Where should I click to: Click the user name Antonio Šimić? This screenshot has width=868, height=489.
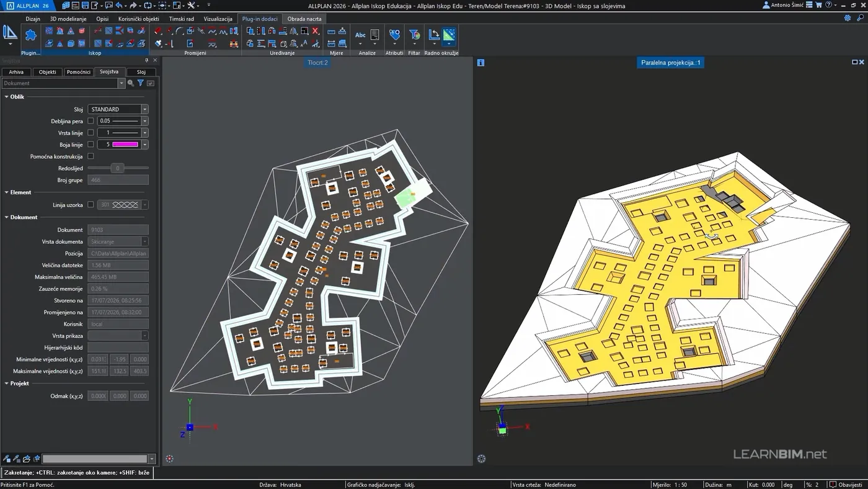point(786,5)
